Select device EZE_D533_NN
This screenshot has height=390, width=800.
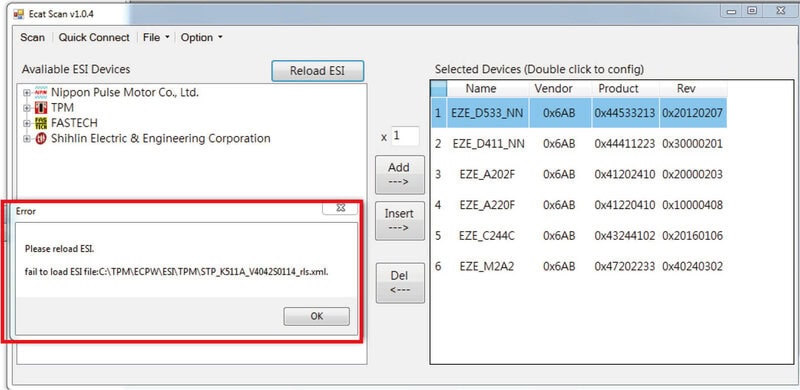[x=487, y=113]
